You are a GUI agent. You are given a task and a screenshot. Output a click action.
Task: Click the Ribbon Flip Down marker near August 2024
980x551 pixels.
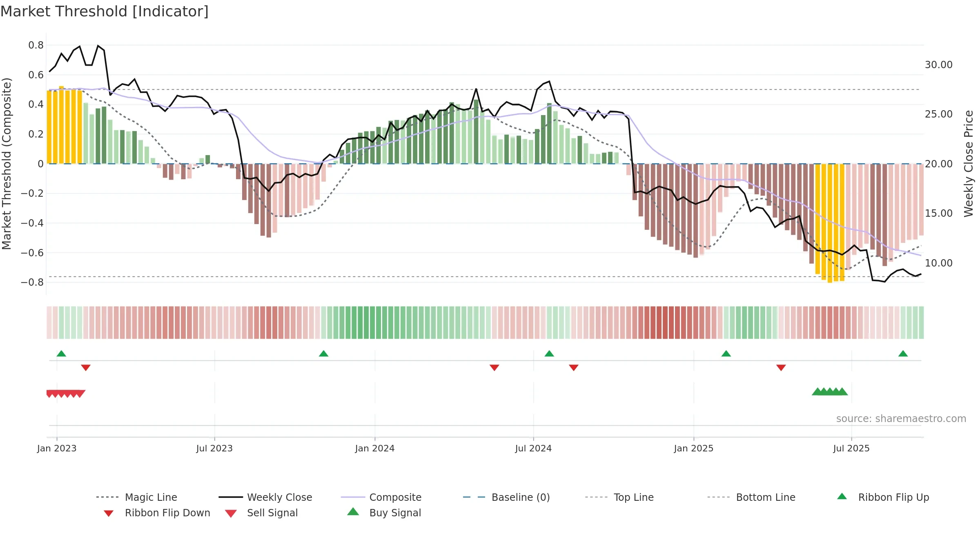click(574, 368)
